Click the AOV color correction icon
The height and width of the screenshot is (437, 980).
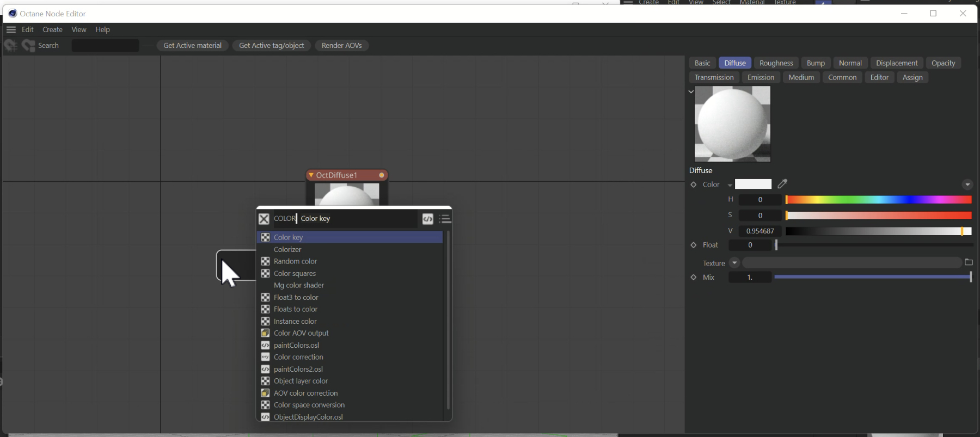pos(266,393)
